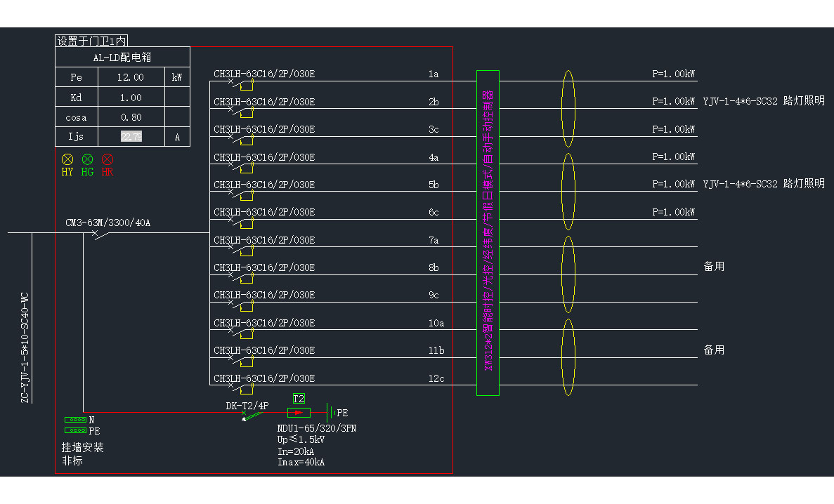Click the red HR indicator lamp symbol

click(x=107, y=159)
